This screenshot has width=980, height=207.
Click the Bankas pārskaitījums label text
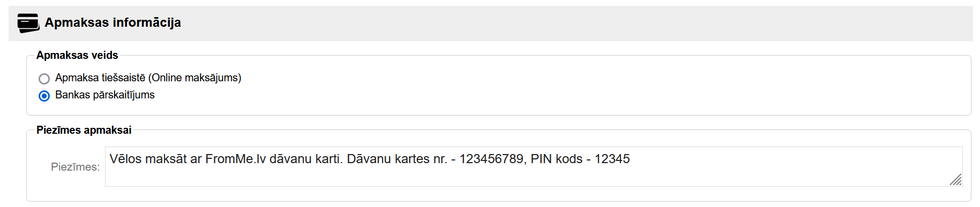105,95
